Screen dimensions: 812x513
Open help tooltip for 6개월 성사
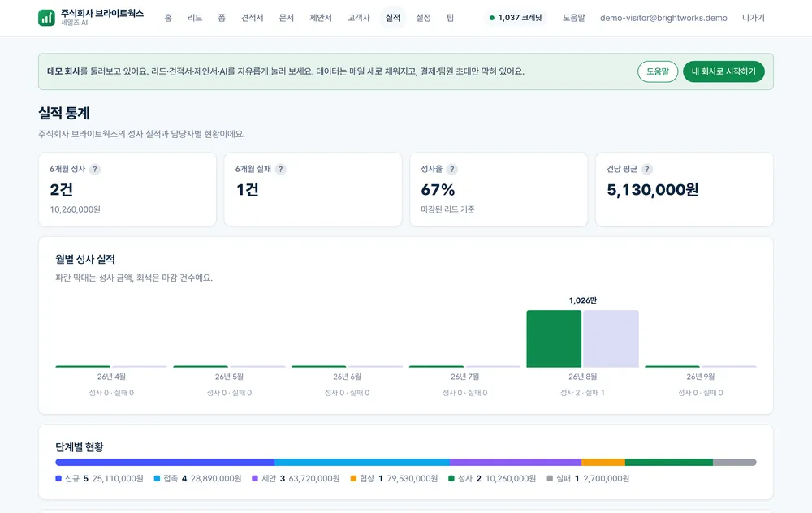(95, 170)
